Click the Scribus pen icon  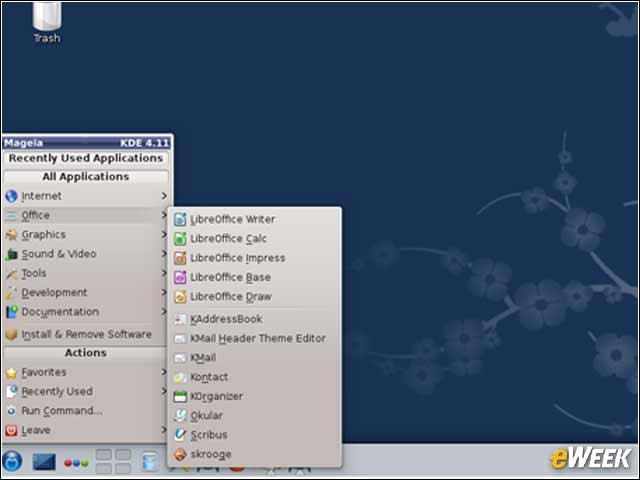(x=180, y=435)
